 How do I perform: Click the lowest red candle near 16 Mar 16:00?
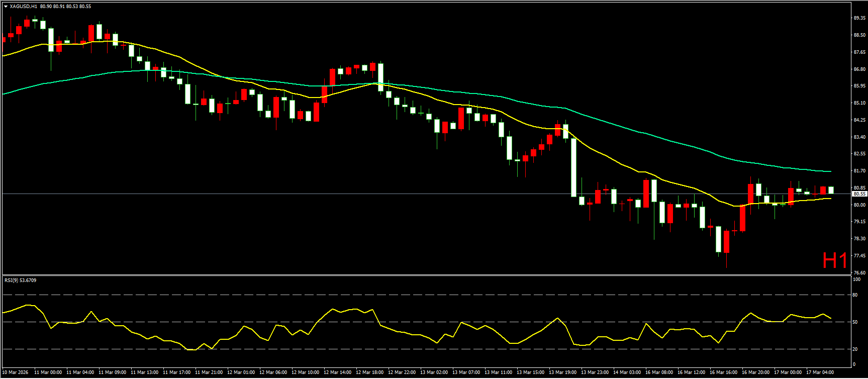(x=727, y=242)
